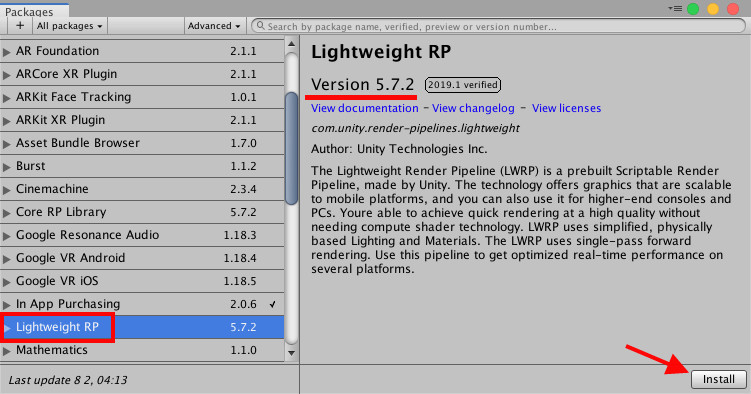Click the green zoom window button

693,9
